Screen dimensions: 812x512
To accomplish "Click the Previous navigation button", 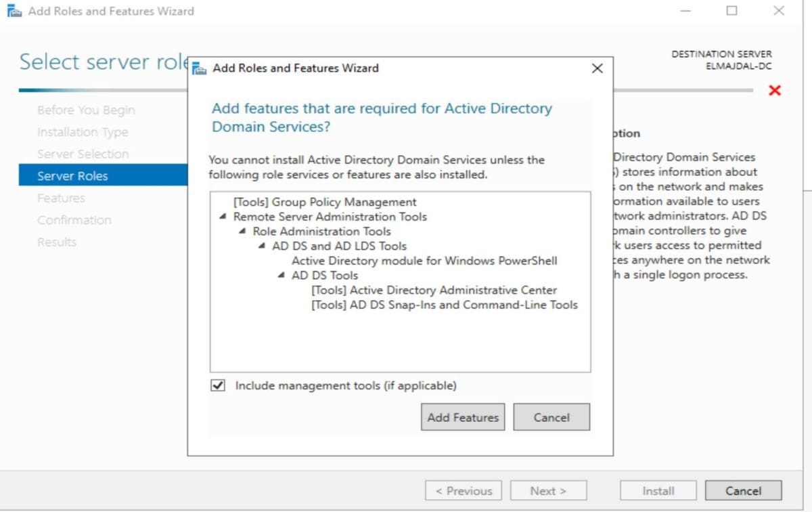I will click(x=463, y=490).
